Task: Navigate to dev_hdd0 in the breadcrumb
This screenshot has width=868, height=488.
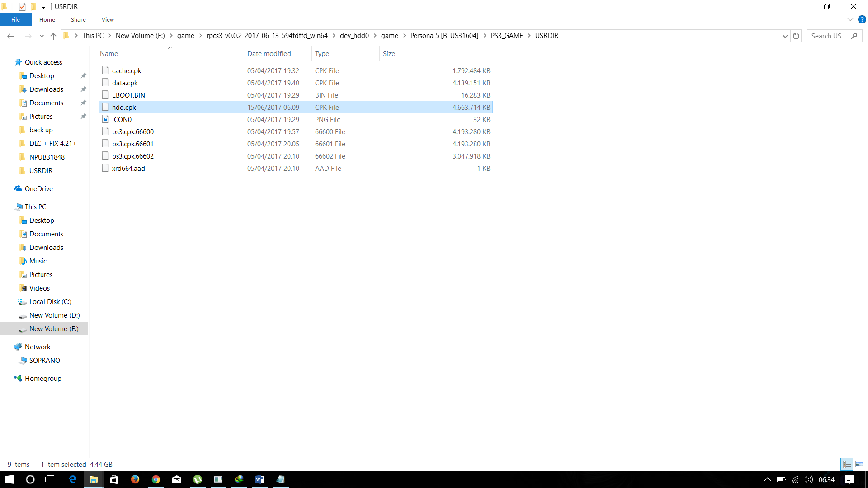Action: click(x=354, y=36)
